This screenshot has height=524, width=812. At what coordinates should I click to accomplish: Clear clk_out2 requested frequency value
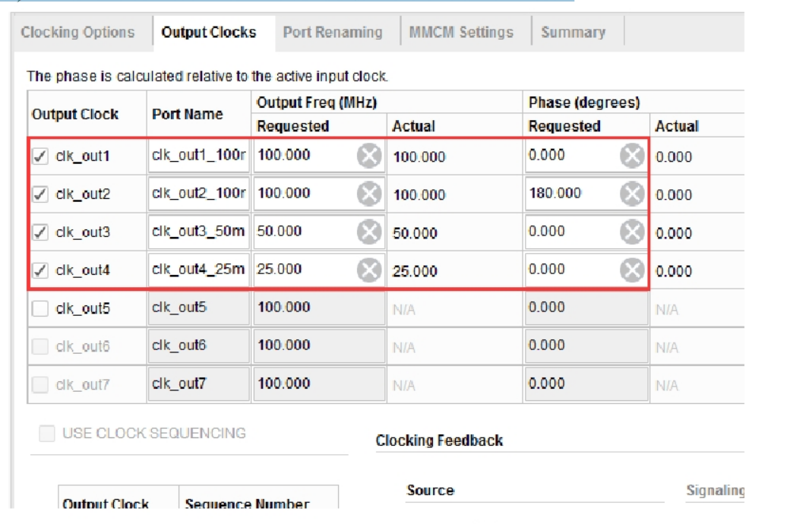369,194
